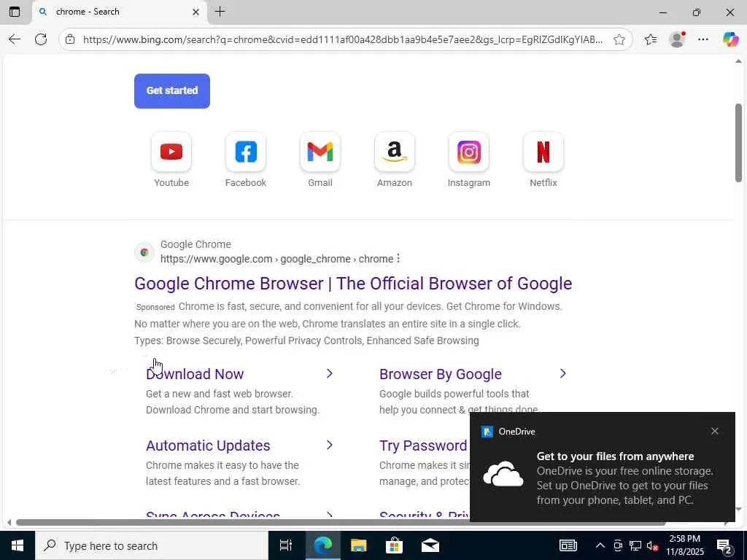Open the Youtube shortcut icon
Image resolution: width=747 pixels, height=560 pixels.
click(x=171, y=152)
